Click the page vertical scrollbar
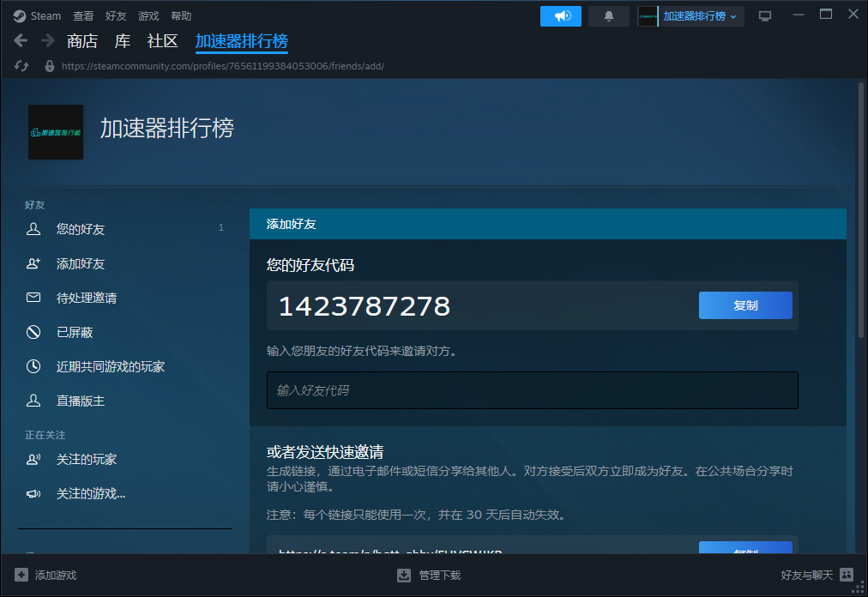Viewport: 868px width, 597px height. (861, 210)
